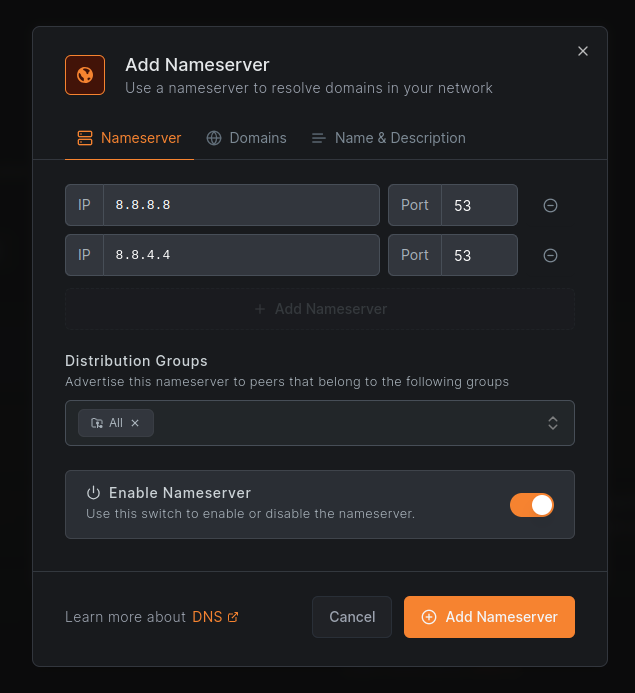Close the Add Nameserver dialog

pyautogui.click(x=583, y=51)
